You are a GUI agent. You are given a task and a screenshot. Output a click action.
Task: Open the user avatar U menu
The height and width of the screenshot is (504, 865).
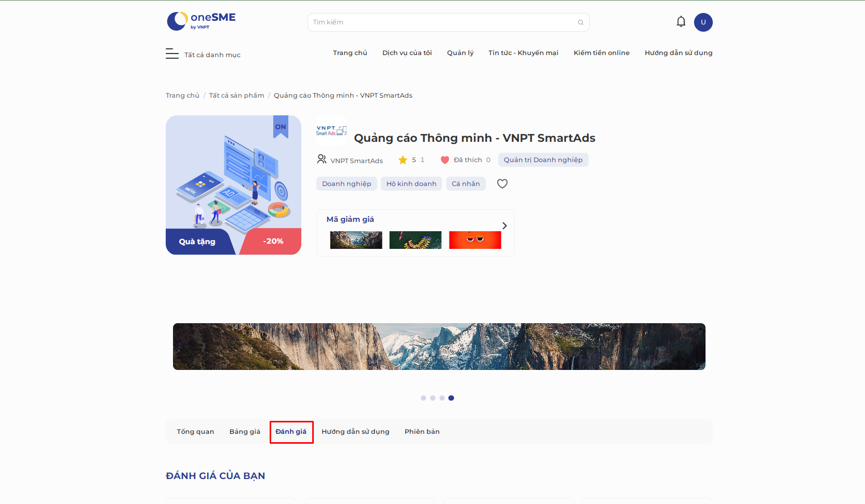(703, 22)
